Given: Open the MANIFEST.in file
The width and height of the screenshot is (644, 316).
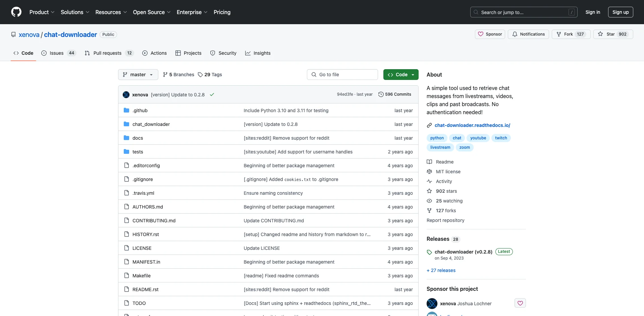Looking at the screenshot, I should (146, 262).
